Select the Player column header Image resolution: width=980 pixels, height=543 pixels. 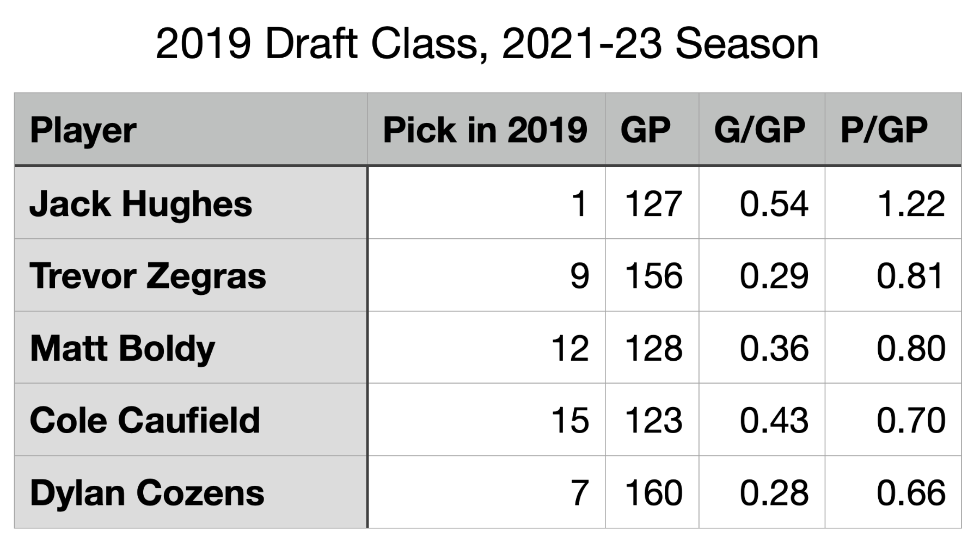83,130
